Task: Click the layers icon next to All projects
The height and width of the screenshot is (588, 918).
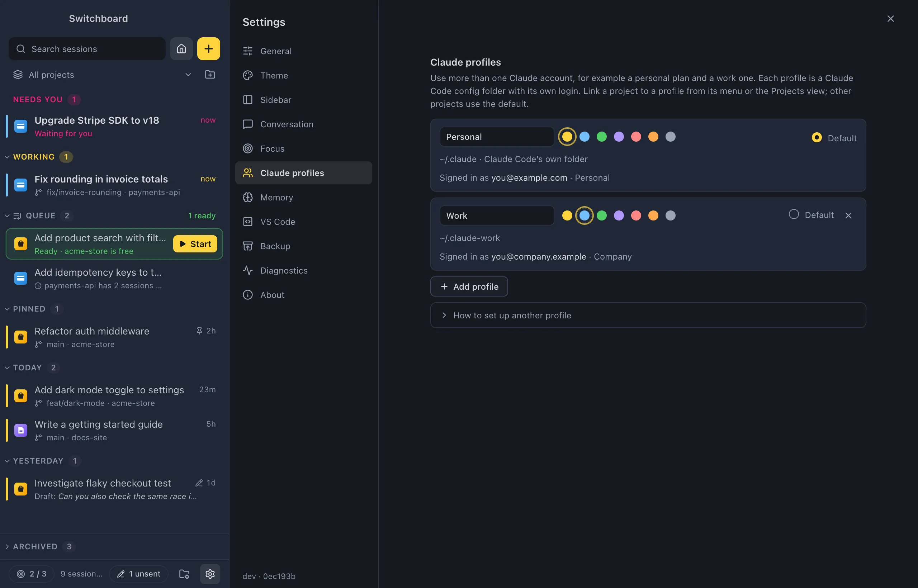Action: pyautogui.click(x=18, y=75)
